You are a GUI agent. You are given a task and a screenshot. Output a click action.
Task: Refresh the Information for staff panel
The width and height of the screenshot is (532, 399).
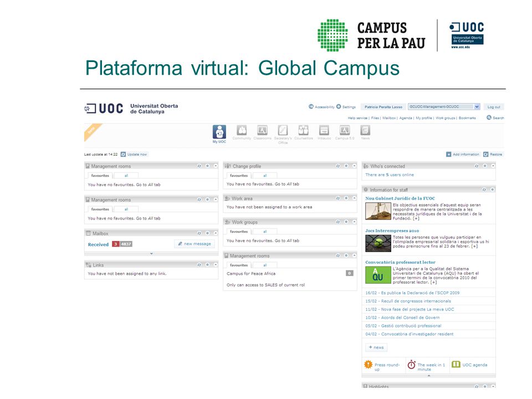(x=484, y=190)
